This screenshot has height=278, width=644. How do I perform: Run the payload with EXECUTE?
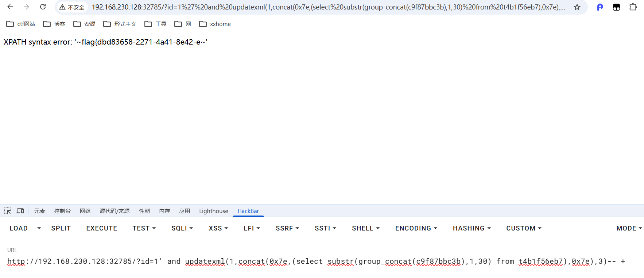[x=102, y=228]
